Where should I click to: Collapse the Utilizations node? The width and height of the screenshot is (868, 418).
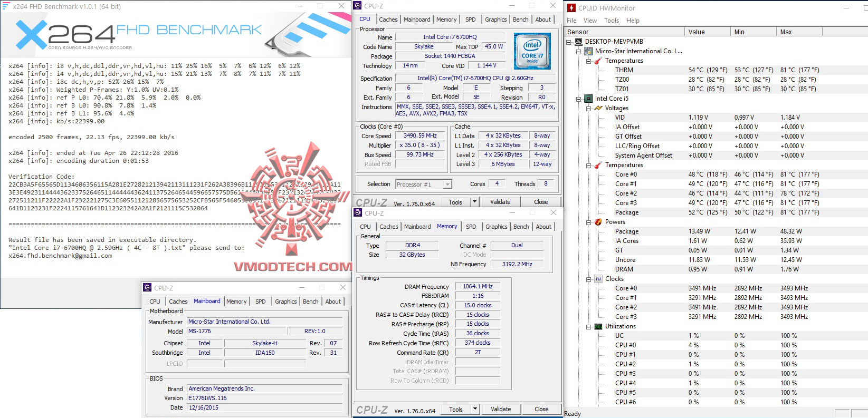click(589, 326)
